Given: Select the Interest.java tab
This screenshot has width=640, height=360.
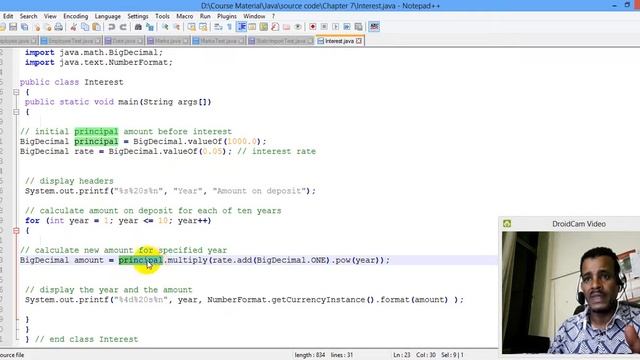Looking at the screenshot, I should tap(340, 41).
